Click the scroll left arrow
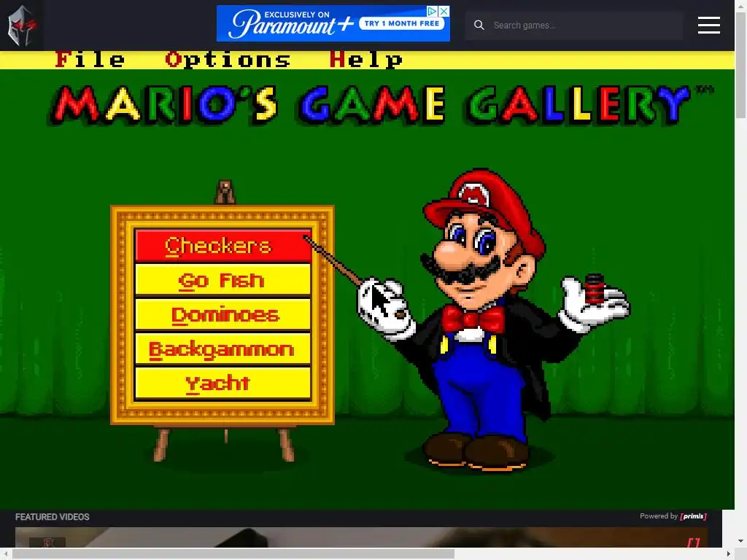This screenshot has width=747, height=560. click(5, 554)
